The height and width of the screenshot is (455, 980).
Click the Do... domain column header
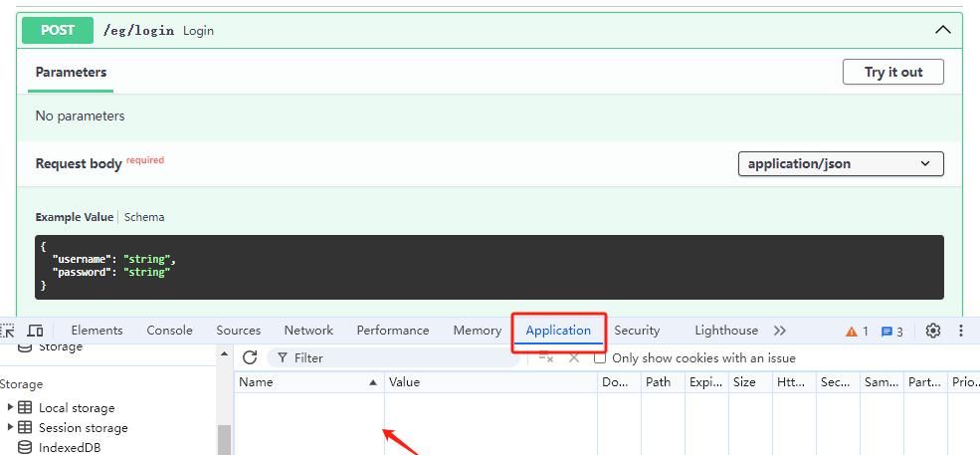[619, 381]
